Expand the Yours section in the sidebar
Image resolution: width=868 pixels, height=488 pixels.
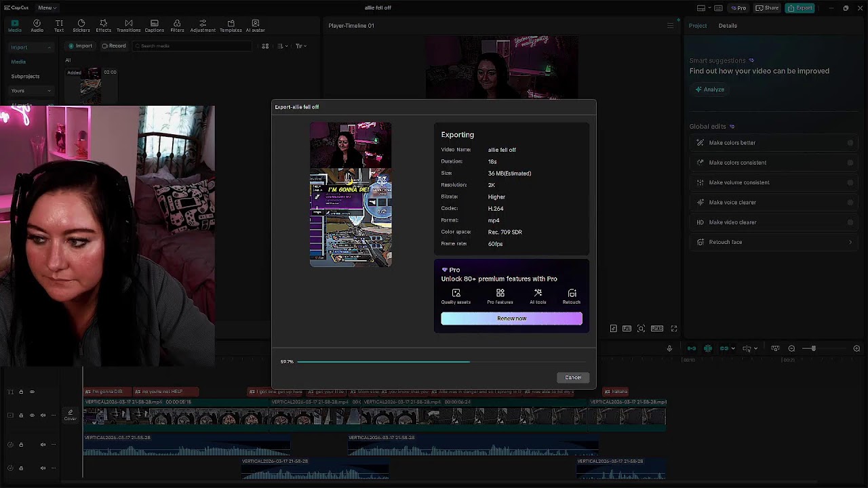[x=49, y=91]
